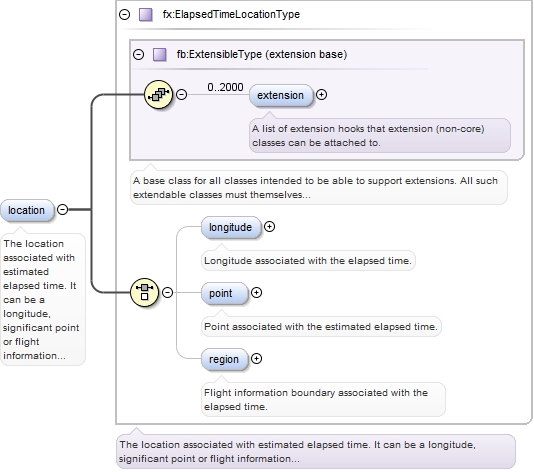
Task: Click the fx:ElapsedTimeLocationType type title
Action: tap(231, 14)
